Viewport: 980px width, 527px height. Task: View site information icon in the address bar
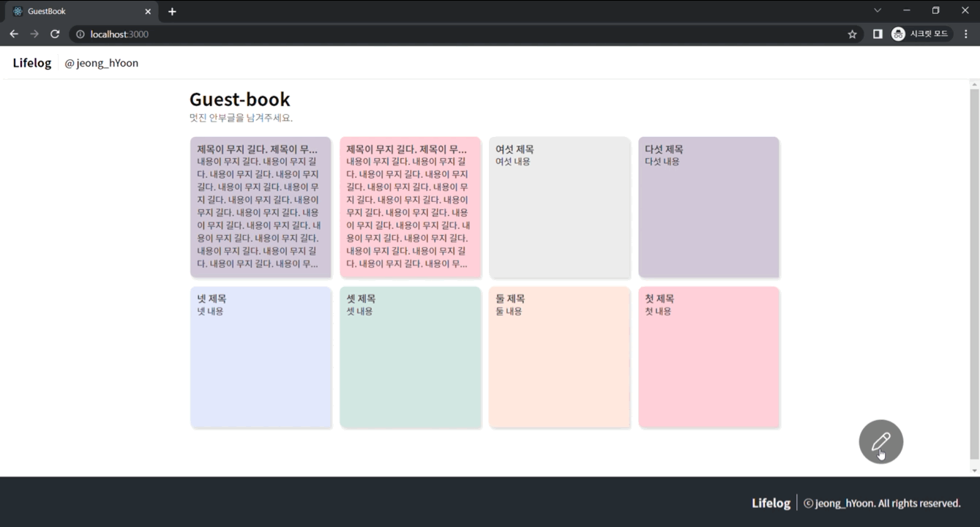tap(80, 34)
